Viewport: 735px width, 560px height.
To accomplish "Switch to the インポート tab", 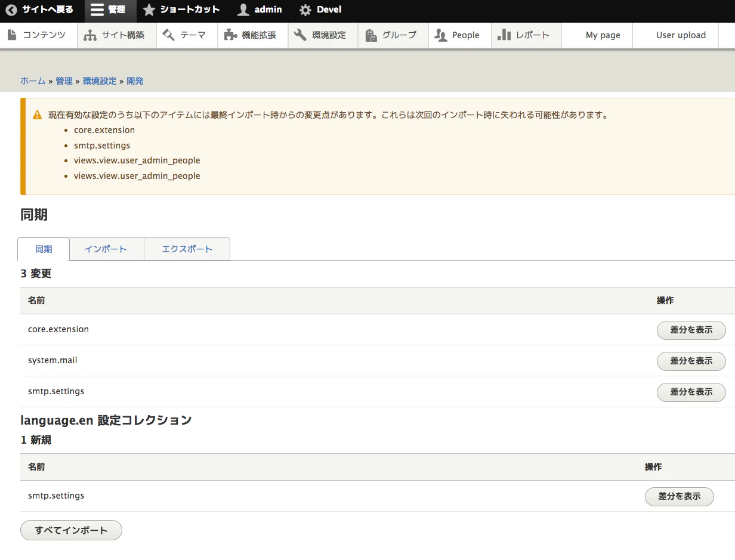I will pos(106,249).
